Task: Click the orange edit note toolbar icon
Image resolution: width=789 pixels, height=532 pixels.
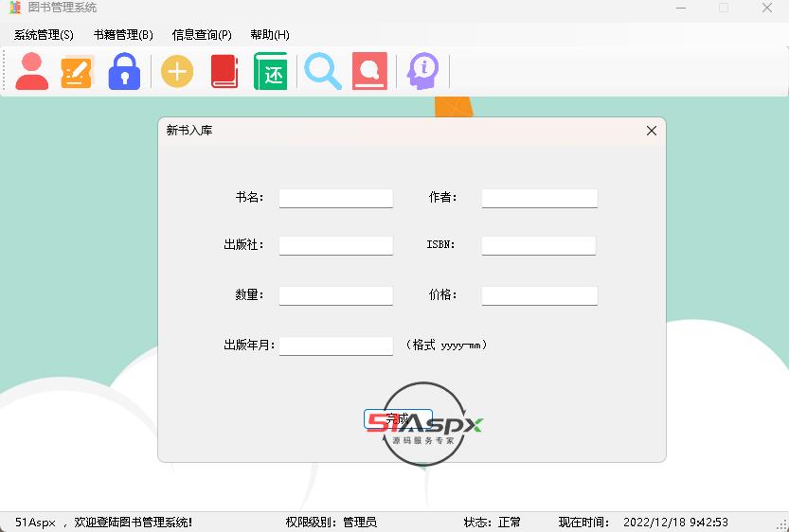Action: (x=77, y=71)
